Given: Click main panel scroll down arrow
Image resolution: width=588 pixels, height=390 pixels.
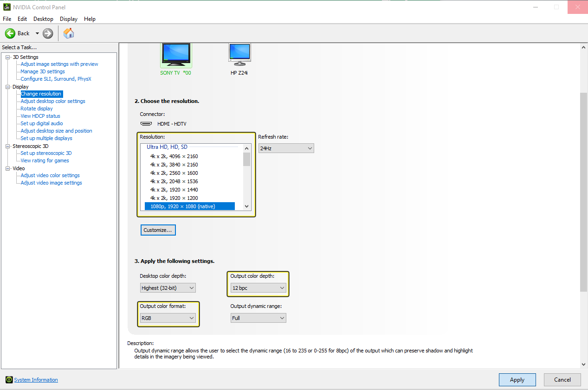Looking at the screenshot, I should [584, 364].
